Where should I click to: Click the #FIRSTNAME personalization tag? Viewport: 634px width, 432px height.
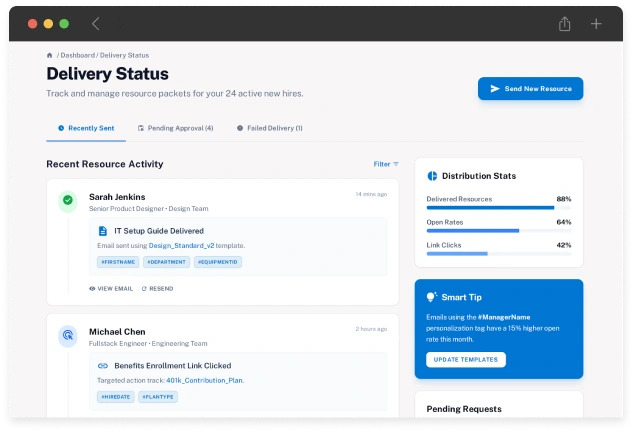[116, 262]
